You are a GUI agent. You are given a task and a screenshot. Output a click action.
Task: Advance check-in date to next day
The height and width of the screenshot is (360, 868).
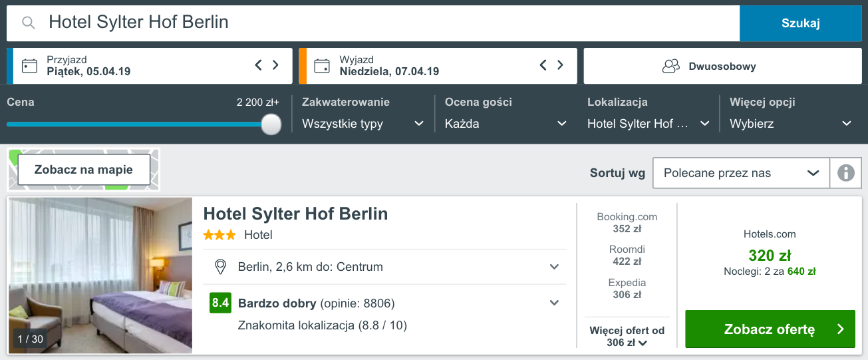point(275,65)
